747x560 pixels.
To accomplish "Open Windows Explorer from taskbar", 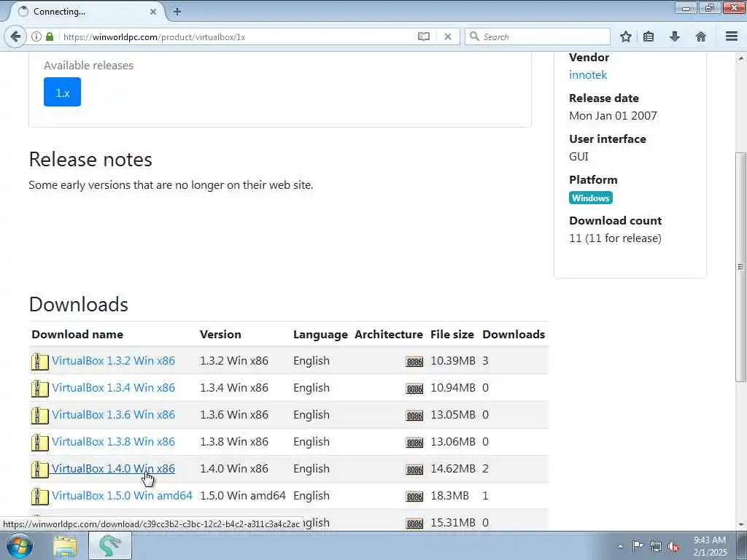I will (65, 546).
